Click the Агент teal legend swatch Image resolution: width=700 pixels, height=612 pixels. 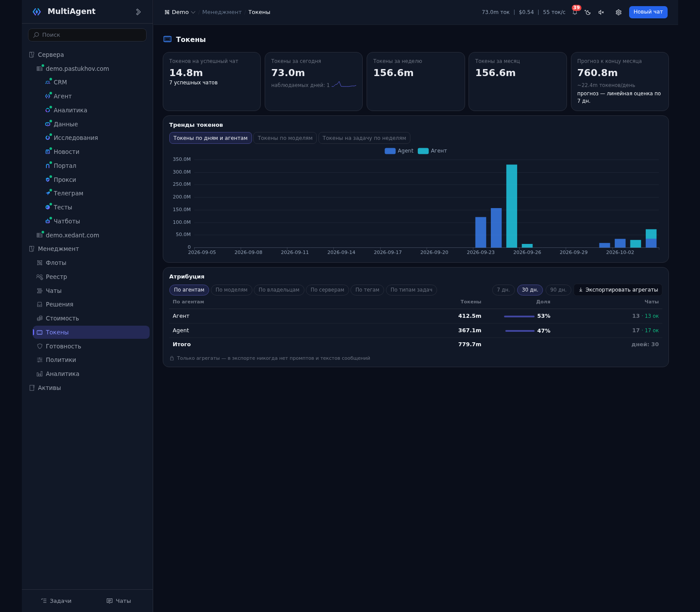coord(423,151)
